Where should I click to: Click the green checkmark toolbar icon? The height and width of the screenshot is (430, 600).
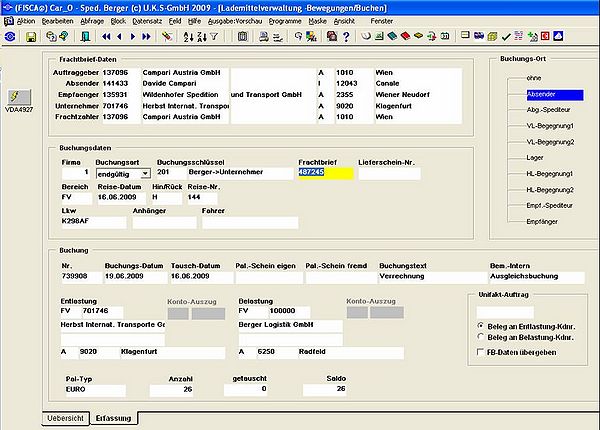(506, 37)
